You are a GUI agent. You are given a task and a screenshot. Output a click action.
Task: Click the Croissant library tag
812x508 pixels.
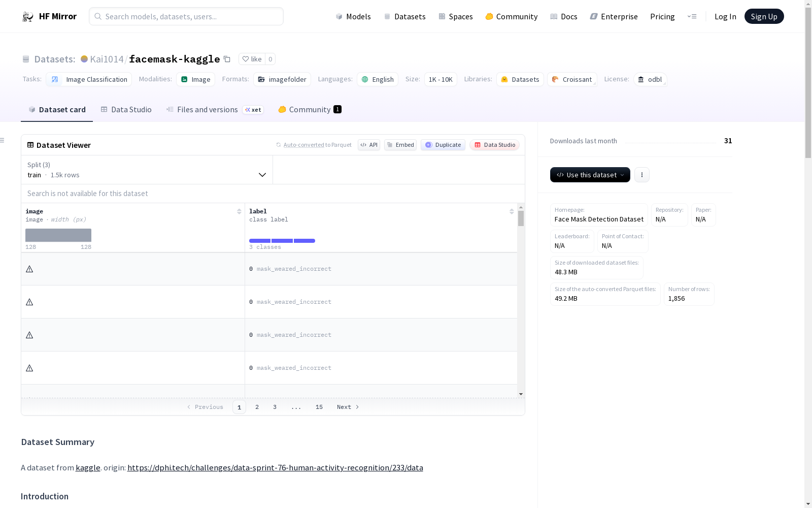[x=572, y=79]
